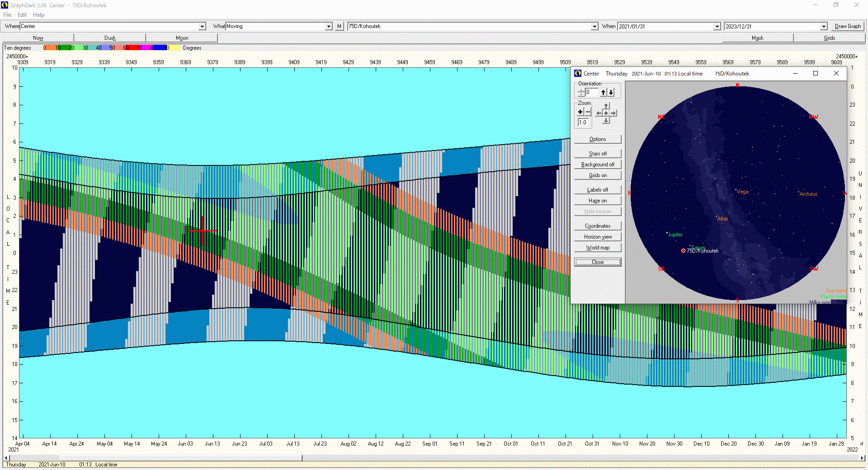Turn labels off in sky view

(x=598, y=190)
